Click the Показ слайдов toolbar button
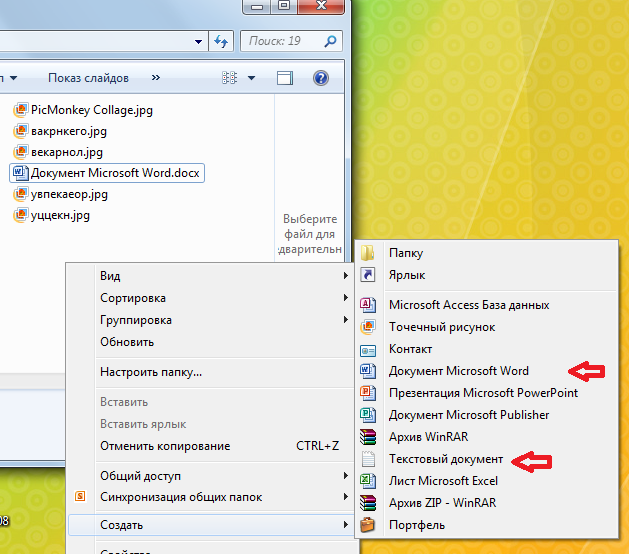 tap(88, 78)
